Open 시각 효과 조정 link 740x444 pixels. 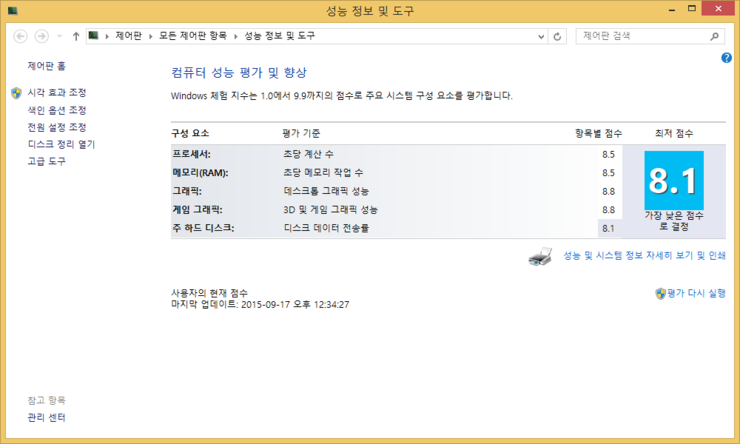[x=57, y=92]
